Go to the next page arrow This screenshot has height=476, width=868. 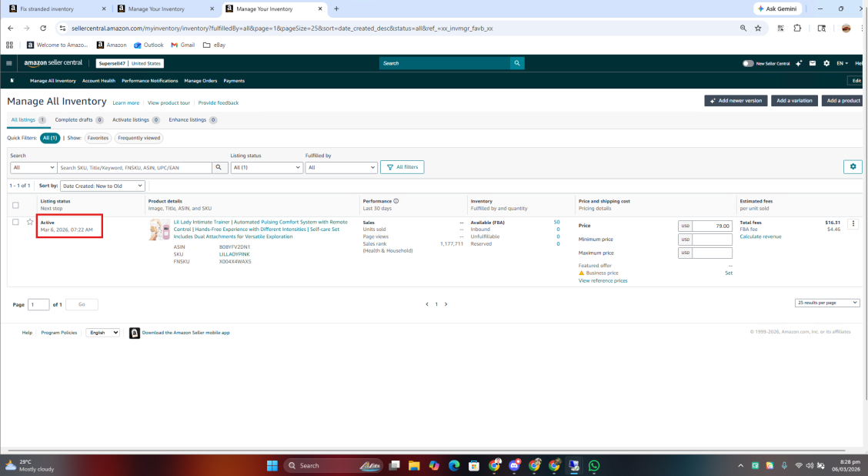pos(446,304)
